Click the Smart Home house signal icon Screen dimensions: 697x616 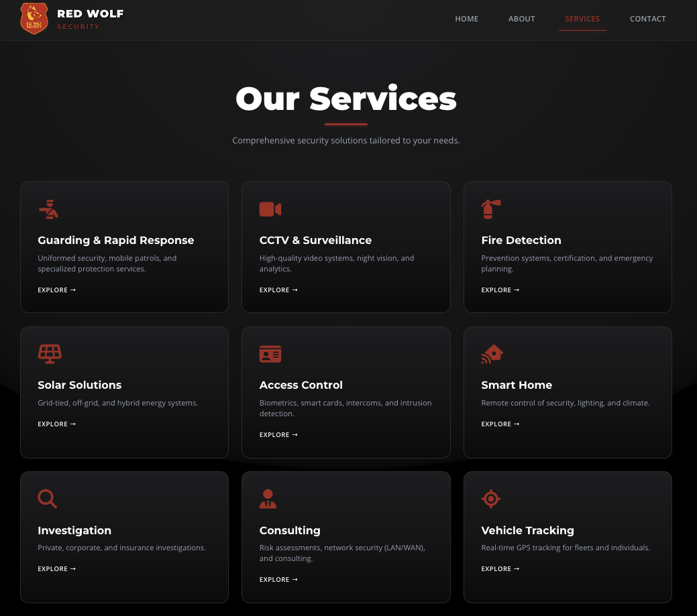tap(492, 354)
